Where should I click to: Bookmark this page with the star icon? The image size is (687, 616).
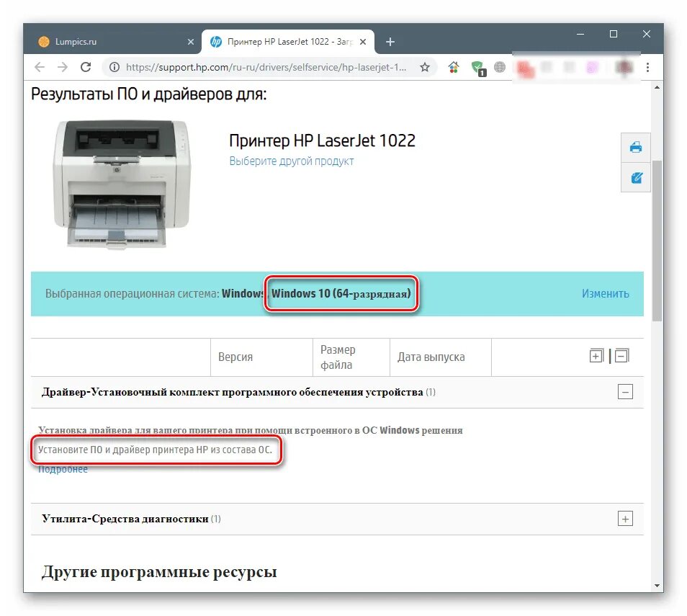coord(425,67)
